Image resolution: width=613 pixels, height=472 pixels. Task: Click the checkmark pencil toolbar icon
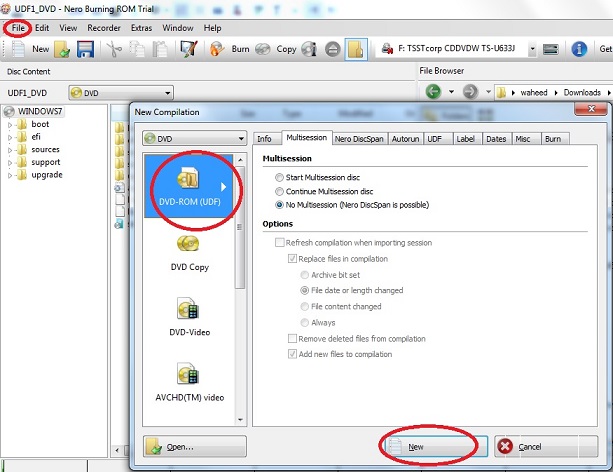coord(188,49)
